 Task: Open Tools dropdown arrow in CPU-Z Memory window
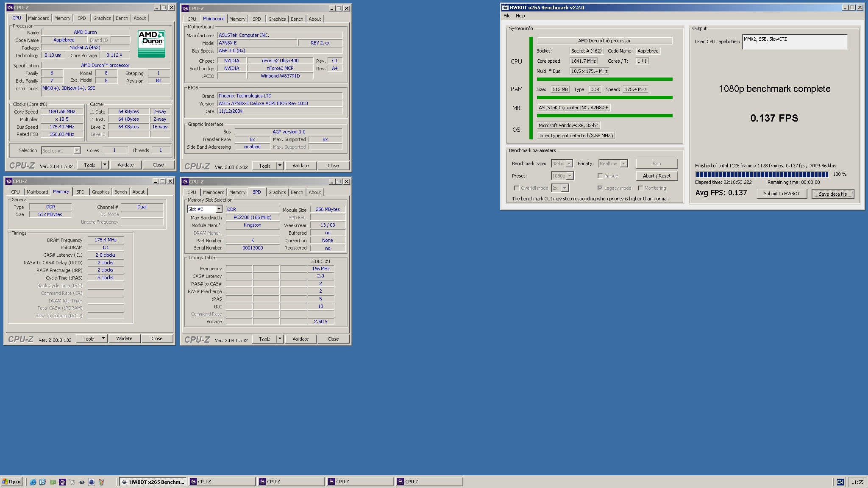[103, 338]
